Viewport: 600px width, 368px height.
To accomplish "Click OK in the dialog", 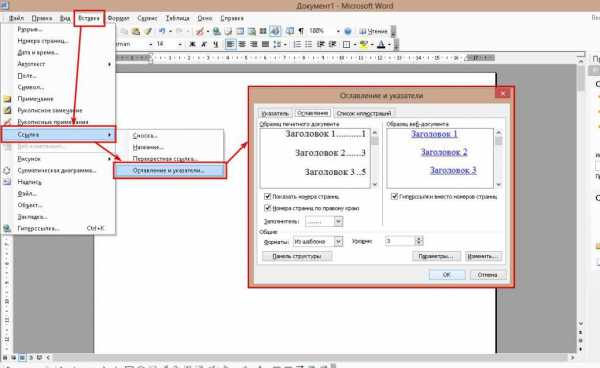I will tap(447, 274).
